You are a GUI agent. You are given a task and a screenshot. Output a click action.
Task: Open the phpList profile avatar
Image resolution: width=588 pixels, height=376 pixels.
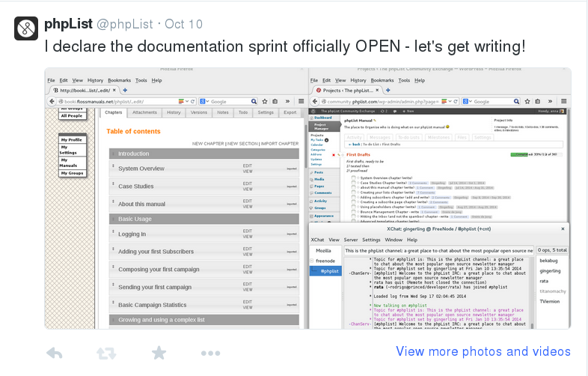26,28
